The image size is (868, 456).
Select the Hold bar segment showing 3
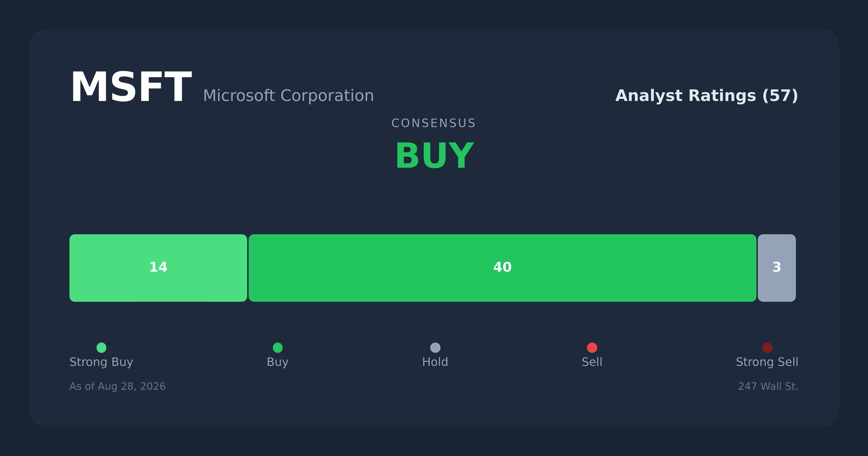[x=777, y=268]
